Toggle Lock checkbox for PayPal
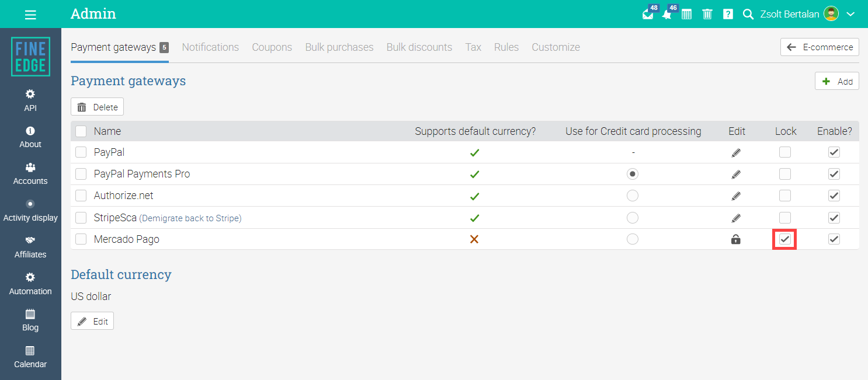 tap(785, 152)
